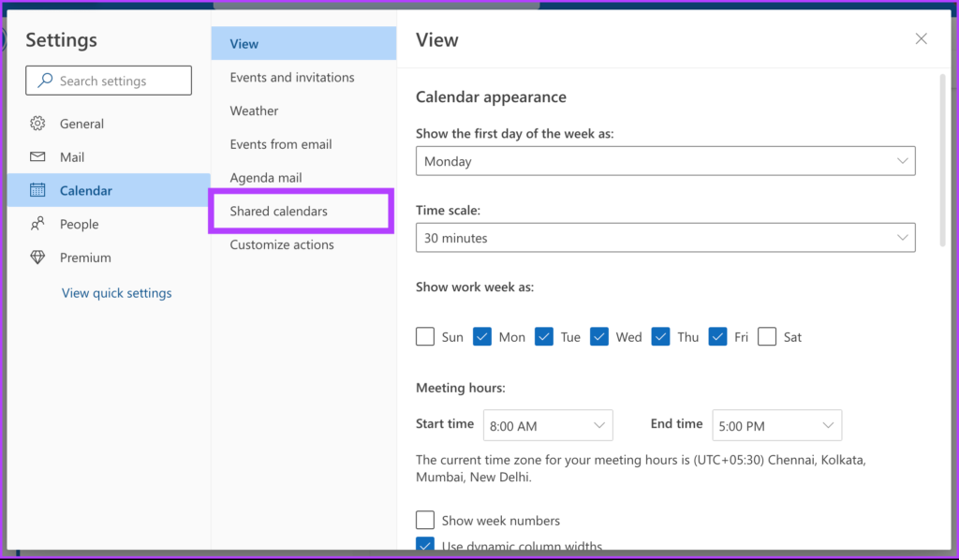Open Events and invitations settings
This screenshot has width=959, height=560.
303,77
